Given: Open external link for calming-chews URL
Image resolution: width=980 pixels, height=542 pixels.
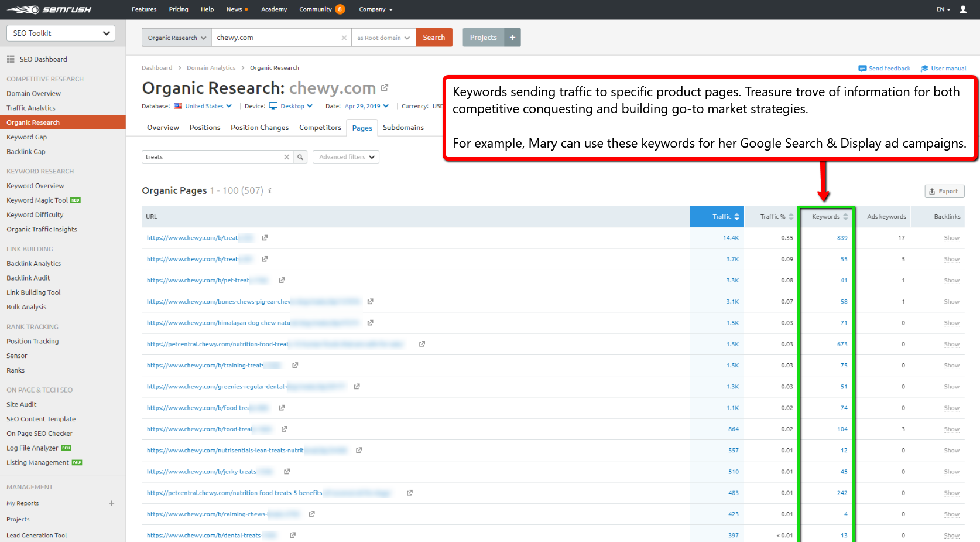Looking at the screenshot, I should pos(311,514).
